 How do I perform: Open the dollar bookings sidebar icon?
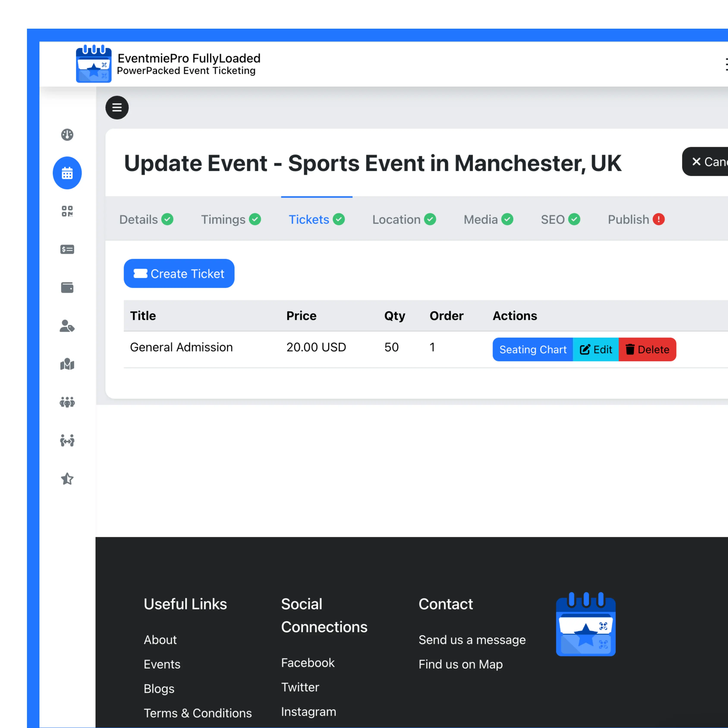click(x=67, y=249)
